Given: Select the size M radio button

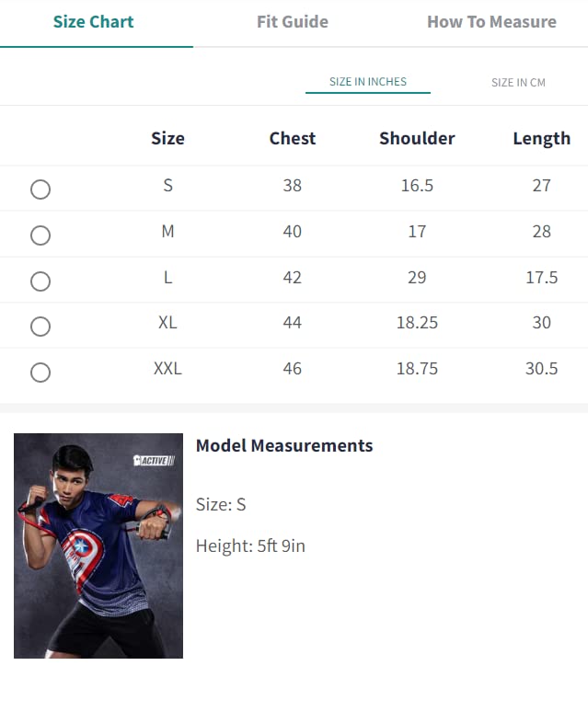Looking at the screenshot, I should point(40,235).
